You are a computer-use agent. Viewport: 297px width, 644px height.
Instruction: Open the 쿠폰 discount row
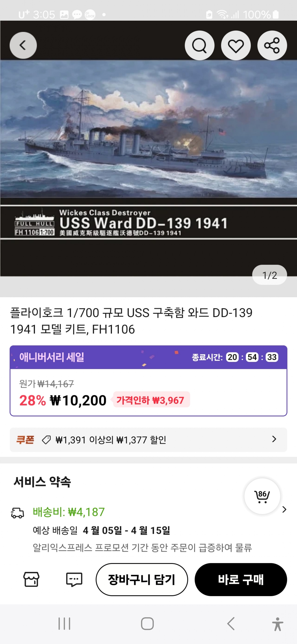(x=148, y=439)
